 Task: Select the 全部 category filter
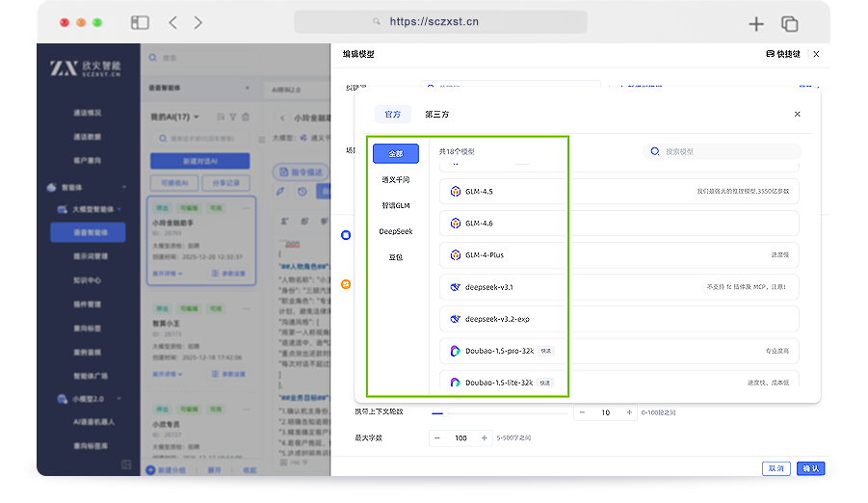396,153
